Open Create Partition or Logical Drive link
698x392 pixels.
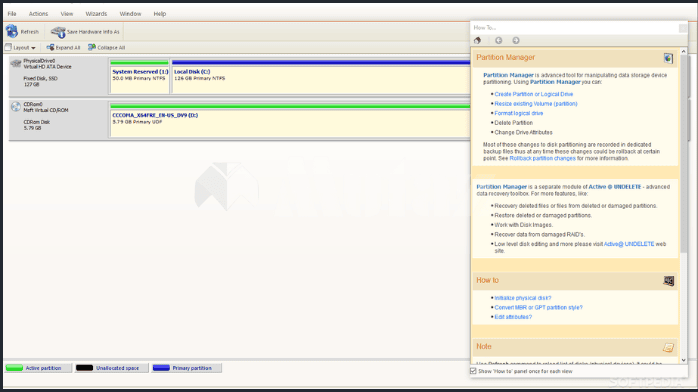(x=534, y=94)
